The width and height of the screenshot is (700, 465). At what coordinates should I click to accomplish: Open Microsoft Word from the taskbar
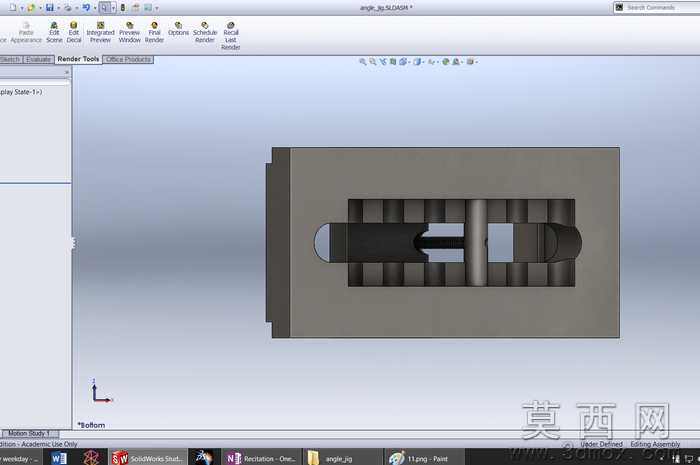click(59, 458)
